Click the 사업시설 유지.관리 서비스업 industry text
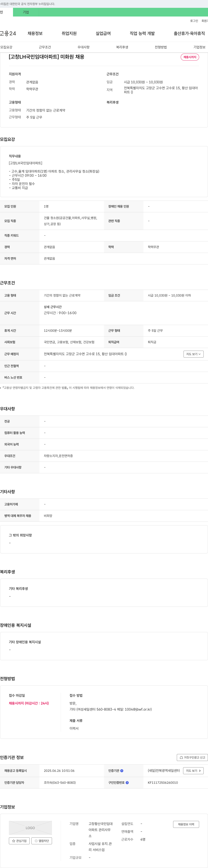Image resolution: width=208 pixels, height=868 pixels. point(100,847)
